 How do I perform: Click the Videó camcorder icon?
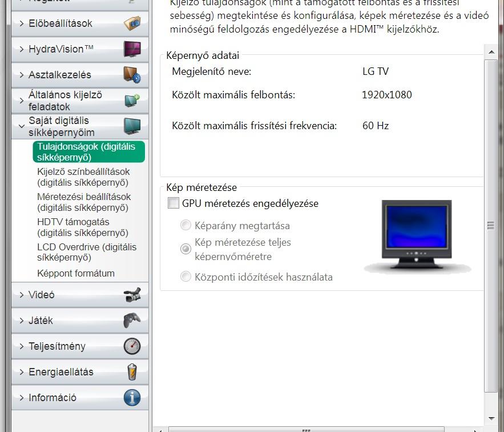(132, 294)
